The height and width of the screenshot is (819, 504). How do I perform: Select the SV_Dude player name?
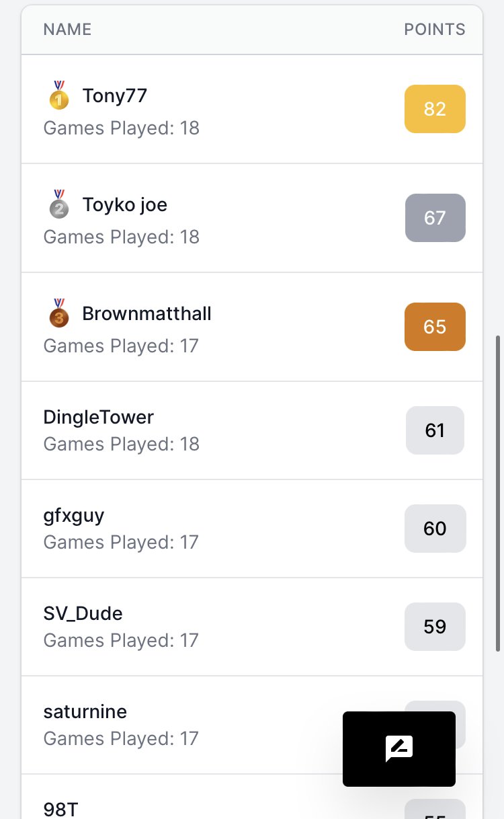pos(83,613)
